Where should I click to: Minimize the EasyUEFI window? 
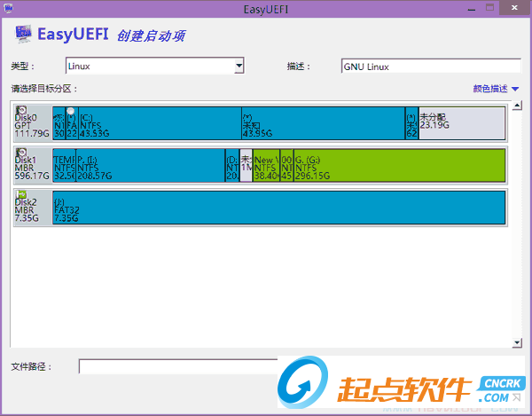472,9
